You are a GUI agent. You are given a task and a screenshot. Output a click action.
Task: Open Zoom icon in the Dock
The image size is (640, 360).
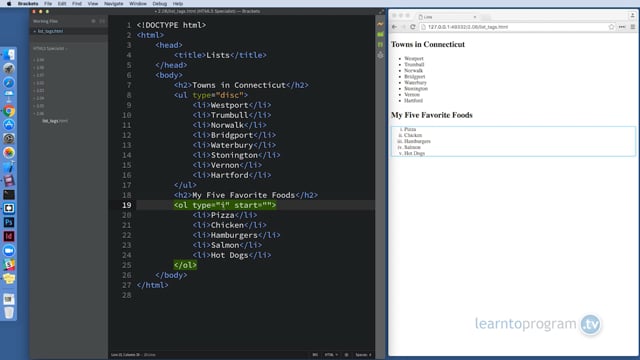(9, 251)
